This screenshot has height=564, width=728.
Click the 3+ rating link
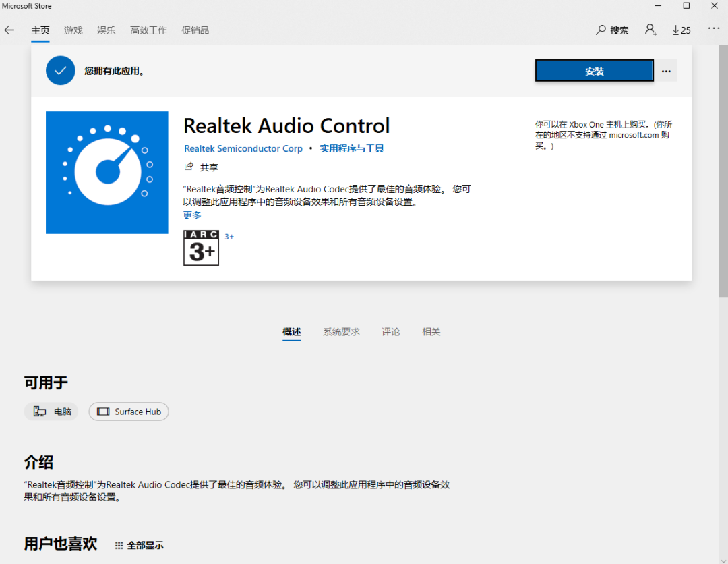pos(229,237)
